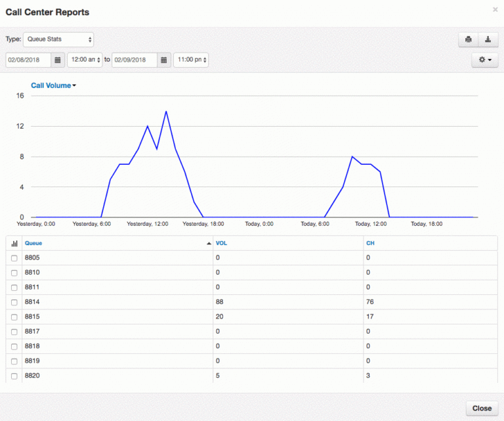Click the download report icon

pos(488,39)
